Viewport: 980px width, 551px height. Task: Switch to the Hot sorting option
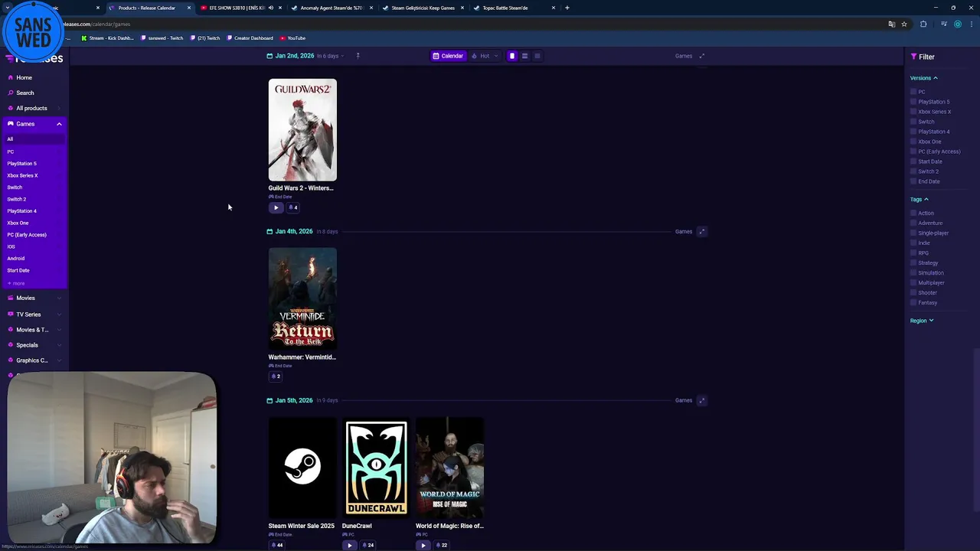click(x=481, y=56)
